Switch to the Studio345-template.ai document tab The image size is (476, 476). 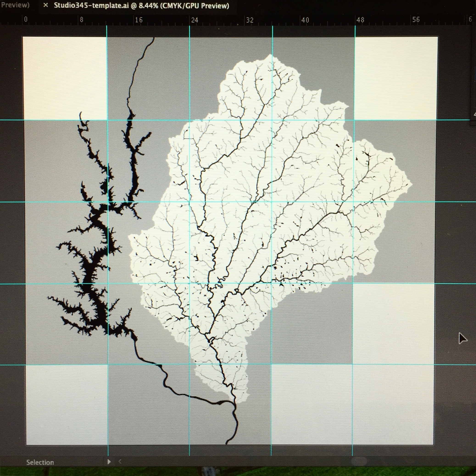point(141,6)
